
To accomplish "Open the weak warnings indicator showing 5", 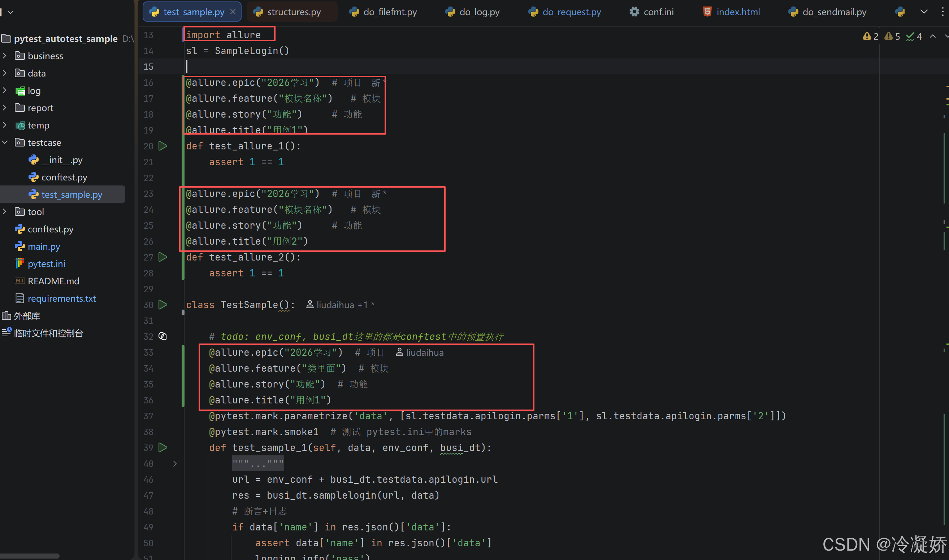I will click(892, 36).
